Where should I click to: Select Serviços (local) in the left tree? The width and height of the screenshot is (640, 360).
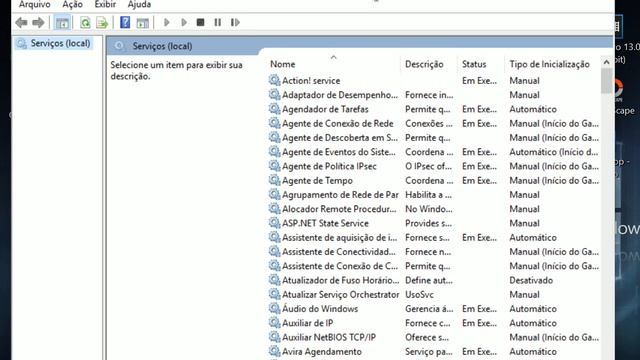point(60,43)
